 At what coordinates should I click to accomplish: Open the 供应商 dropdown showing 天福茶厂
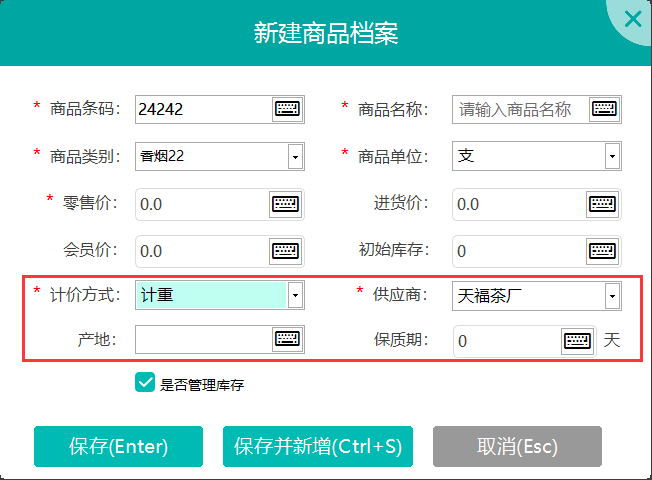coord(611,295)
